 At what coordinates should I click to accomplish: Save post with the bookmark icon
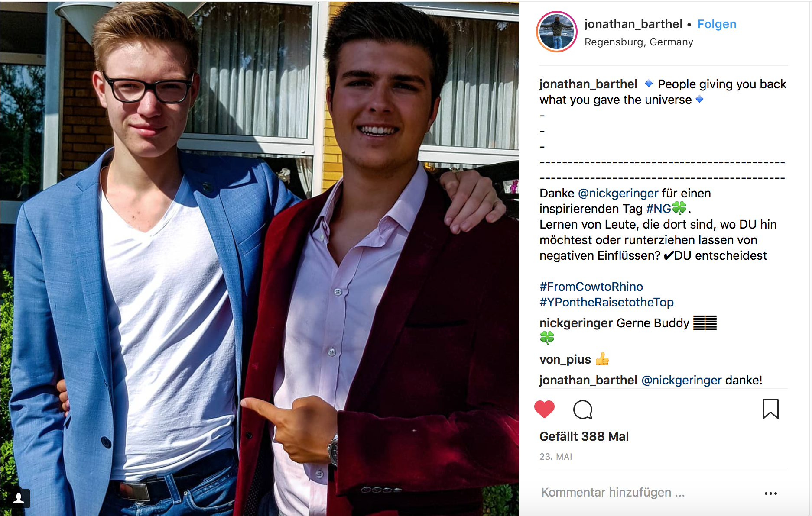pos(770,409)
